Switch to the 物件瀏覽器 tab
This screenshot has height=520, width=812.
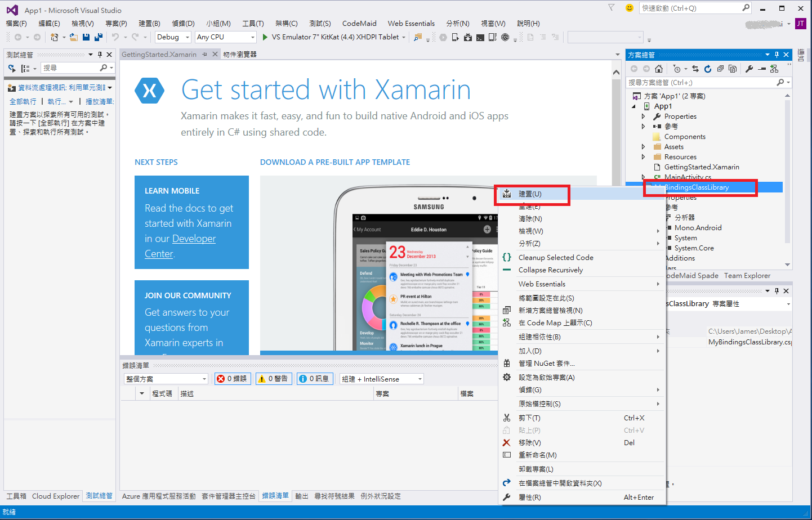click(x=240, y=55)
